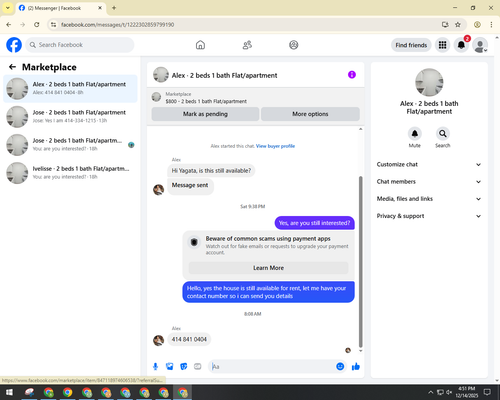Open the account profile menu

coord(480,45)
